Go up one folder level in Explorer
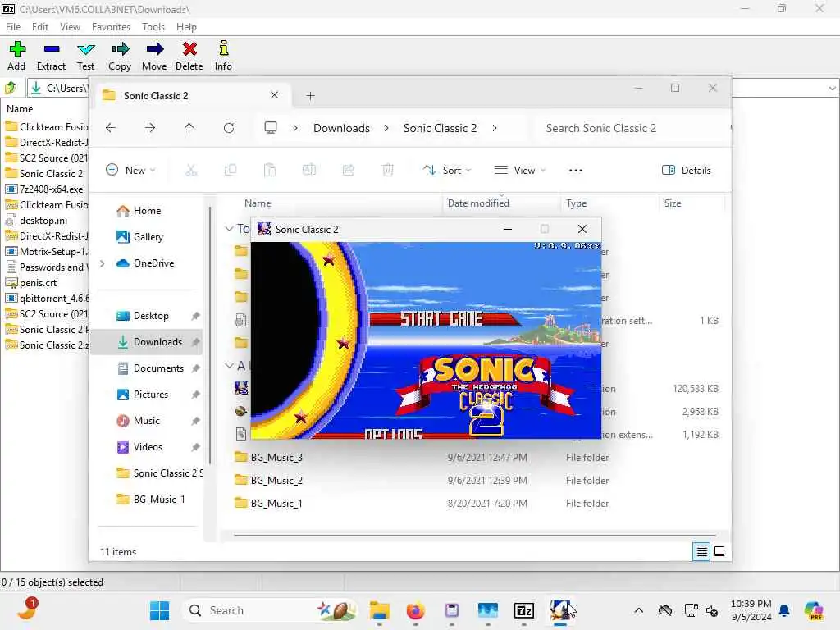Viewport: 840px width, 630px height. (189, 128)
